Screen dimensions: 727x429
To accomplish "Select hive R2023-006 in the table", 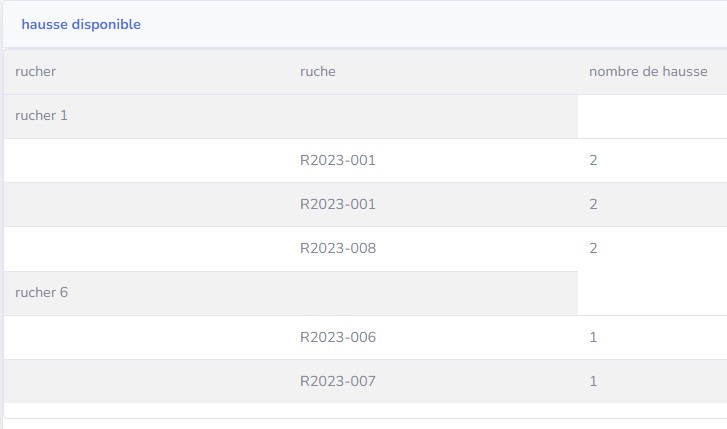I will click(338, 337).
